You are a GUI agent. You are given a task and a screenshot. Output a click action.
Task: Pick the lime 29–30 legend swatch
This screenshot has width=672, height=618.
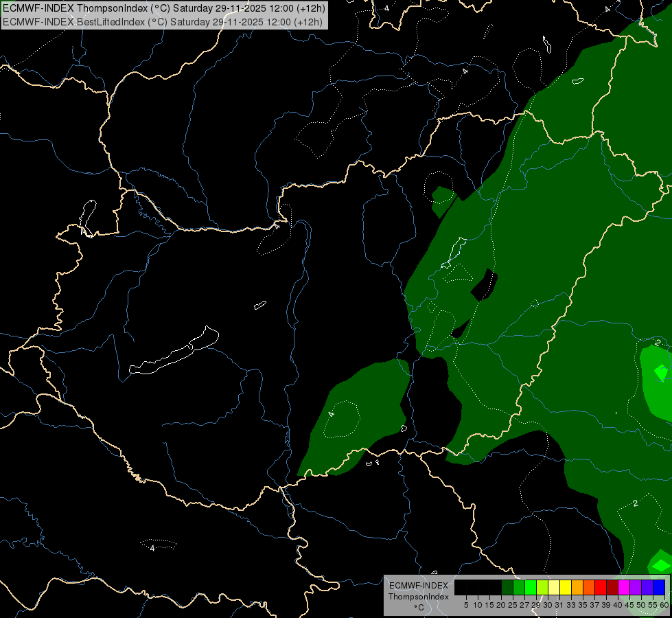click(542, 587)
